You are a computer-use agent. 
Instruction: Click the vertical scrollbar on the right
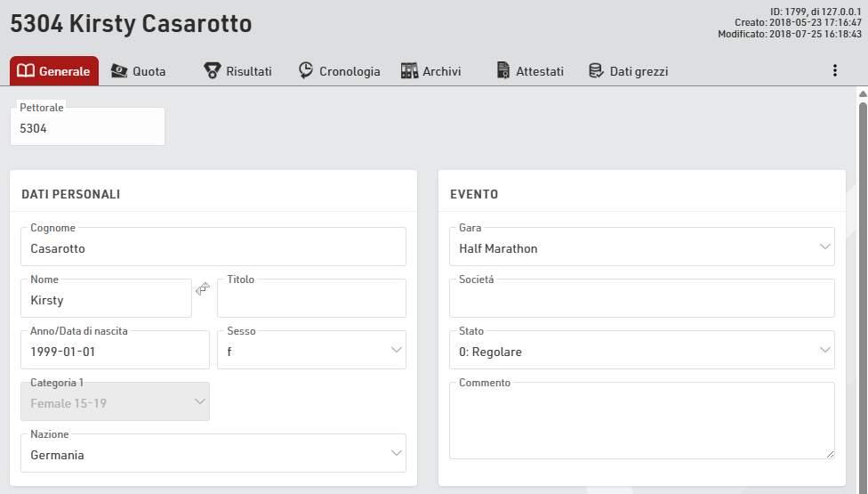coord(862,267)
